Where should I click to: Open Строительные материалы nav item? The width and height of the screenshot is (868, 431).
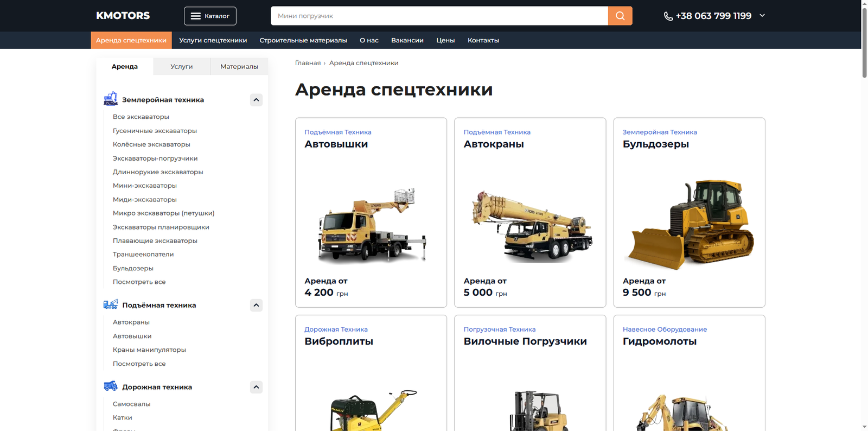(x=303, y=40)
